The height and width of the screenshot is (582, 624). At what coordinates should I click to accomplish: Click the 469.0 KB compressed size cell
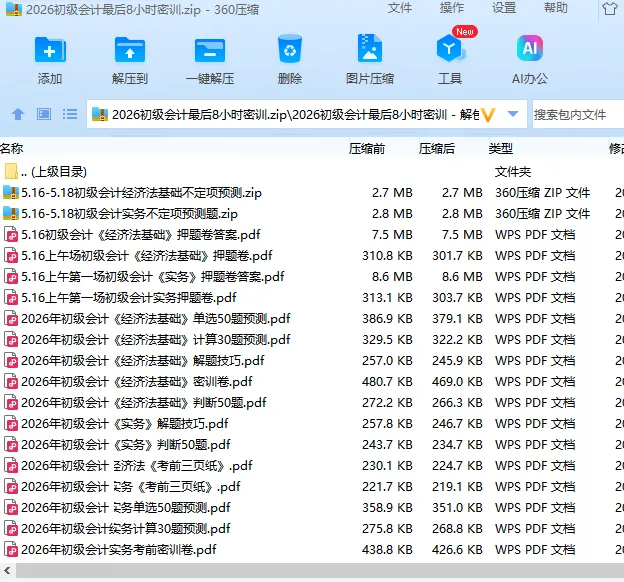tap(457, 381)
